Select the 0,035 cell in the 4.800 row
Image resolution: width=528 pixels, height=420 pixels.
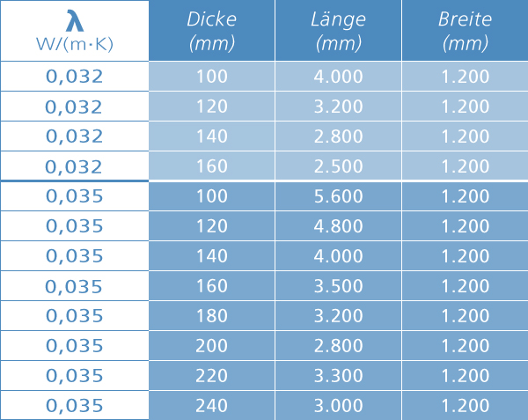pos(74,226)
